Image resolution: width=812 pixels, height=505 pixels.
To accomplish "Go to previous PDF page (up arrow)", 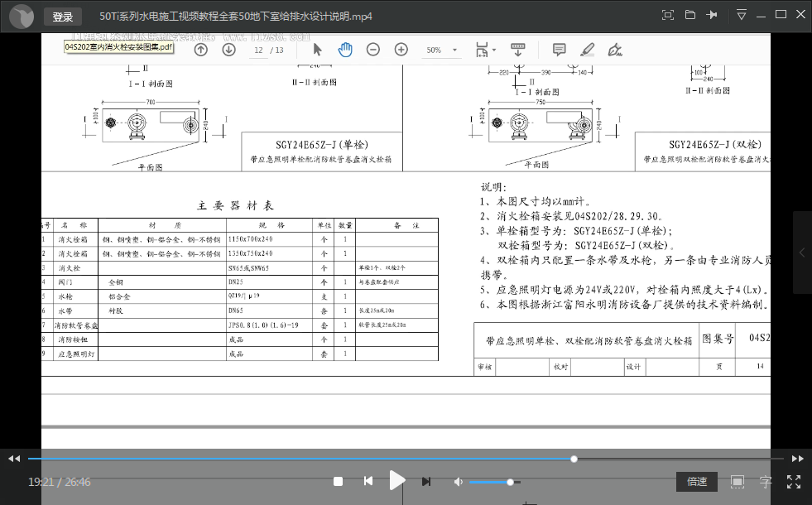I will tap(201, 50).
